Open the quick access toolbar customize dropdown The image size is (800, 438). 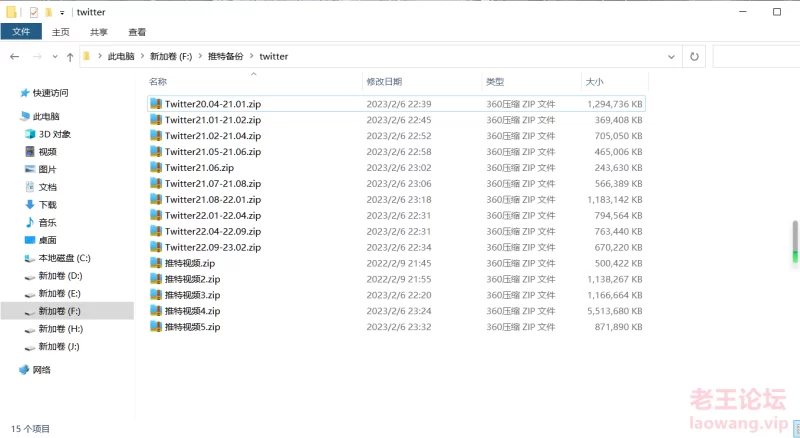point(62,12)
